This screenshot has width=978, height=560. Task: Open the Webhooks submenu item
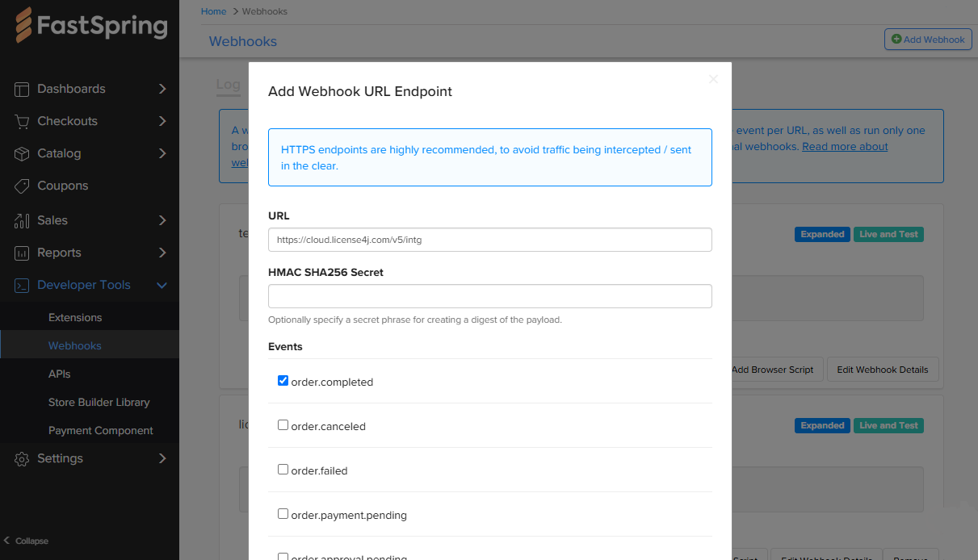(x=75, y=346)
